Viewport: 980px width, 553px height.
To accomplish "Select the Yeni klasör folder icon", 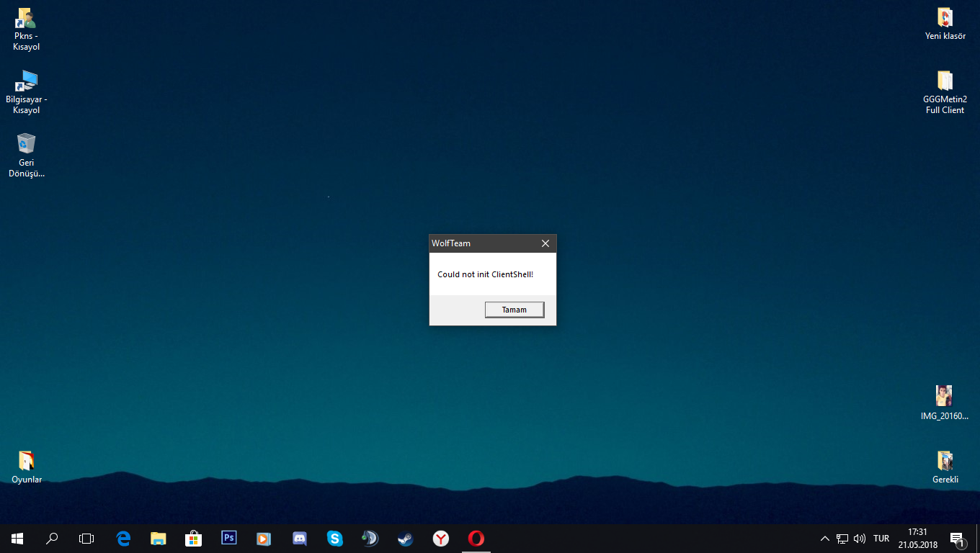I will click(x=945, y=24).
